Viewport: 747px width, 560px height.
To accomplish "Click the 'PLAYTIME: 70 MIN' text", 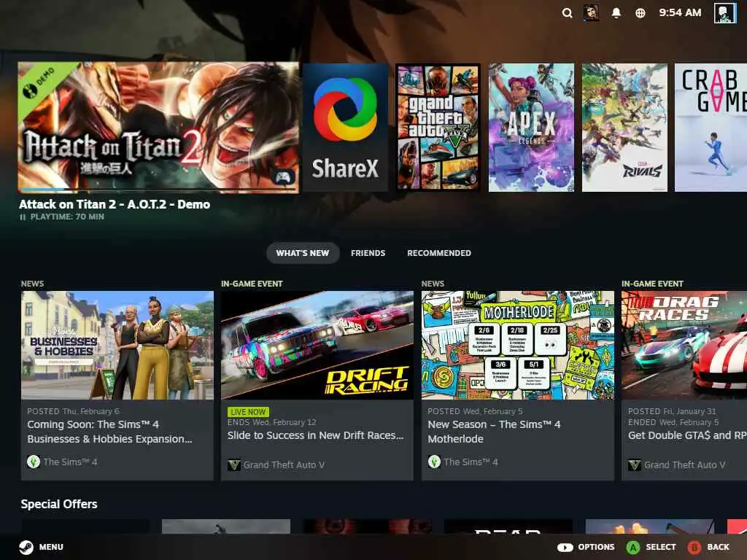I will (67, 217).
